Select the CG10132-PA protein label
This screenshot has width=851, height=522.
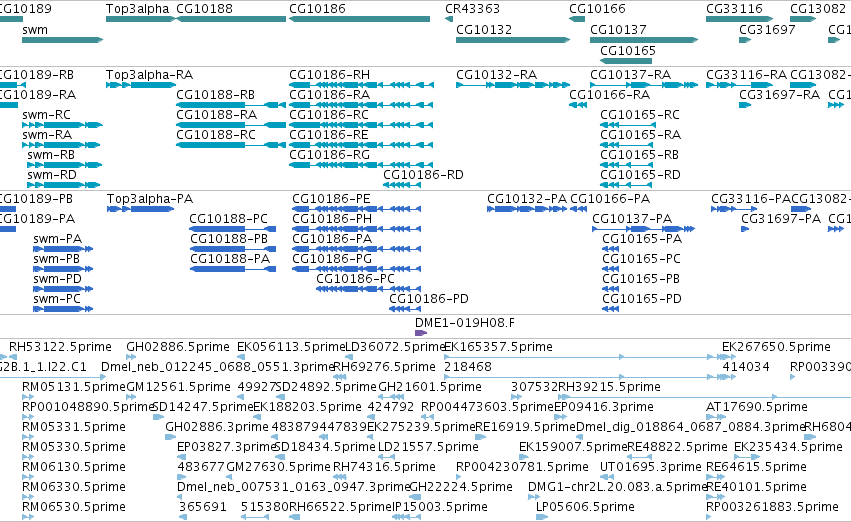tap(527, 199)
